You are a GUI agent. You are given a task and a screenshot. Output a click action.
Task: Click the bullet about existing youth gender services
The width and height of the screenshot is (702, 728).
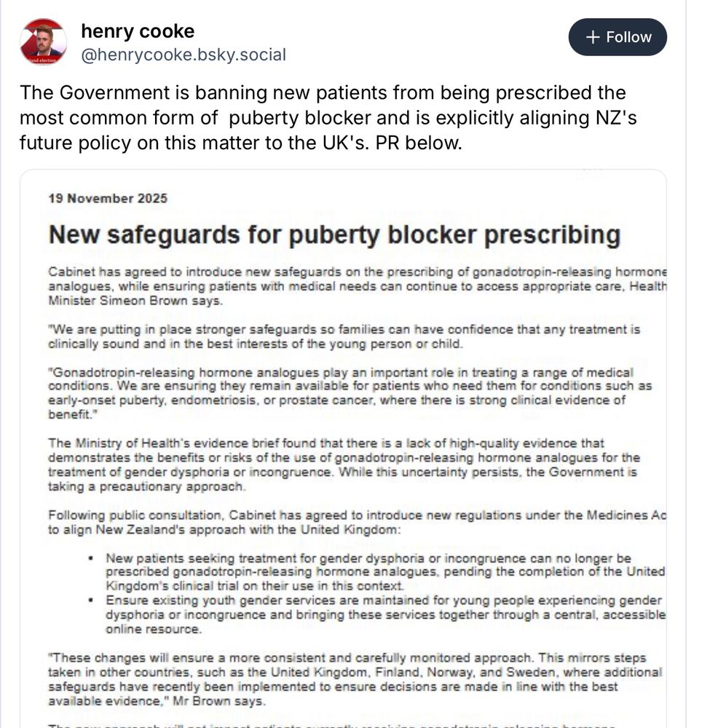point(357,614)
